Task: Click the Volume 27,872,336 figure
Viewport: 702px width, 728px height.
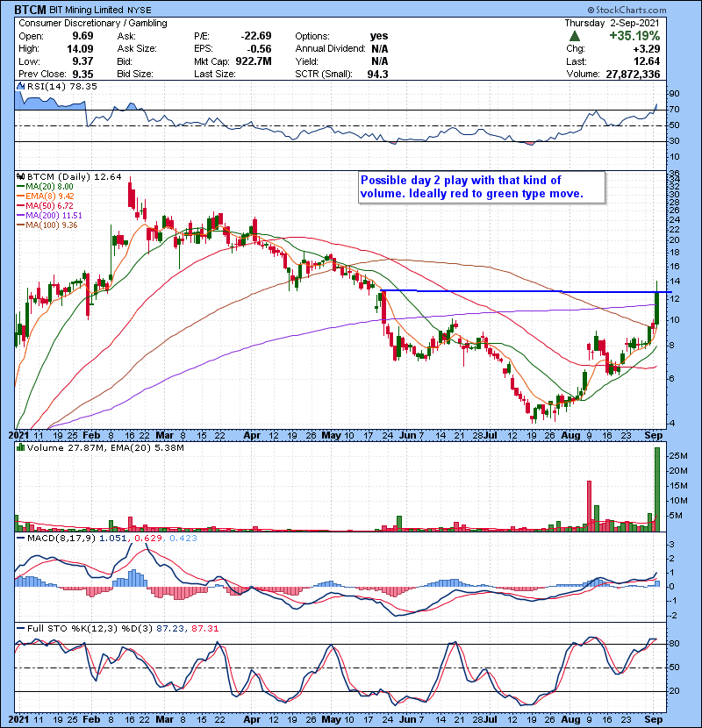Action: (633, 74)
